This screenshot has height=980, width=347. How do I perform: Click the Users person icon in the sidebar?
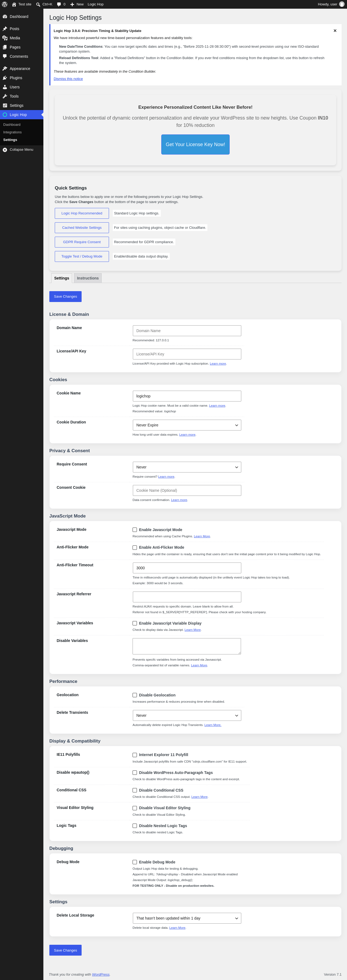coord(5,87)
